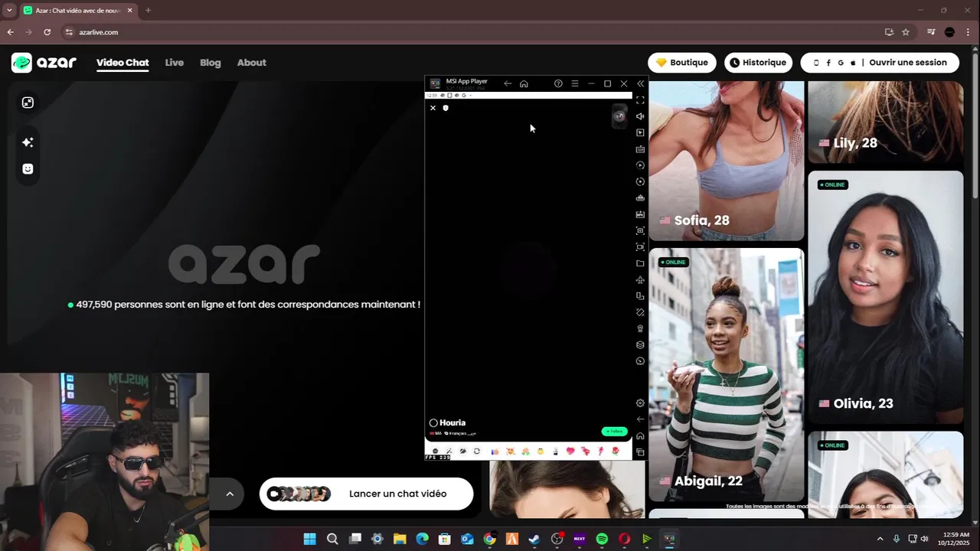Screen dimensions: 980x551
Task: Open MSI App Player help icon
Action: (558, 83)
